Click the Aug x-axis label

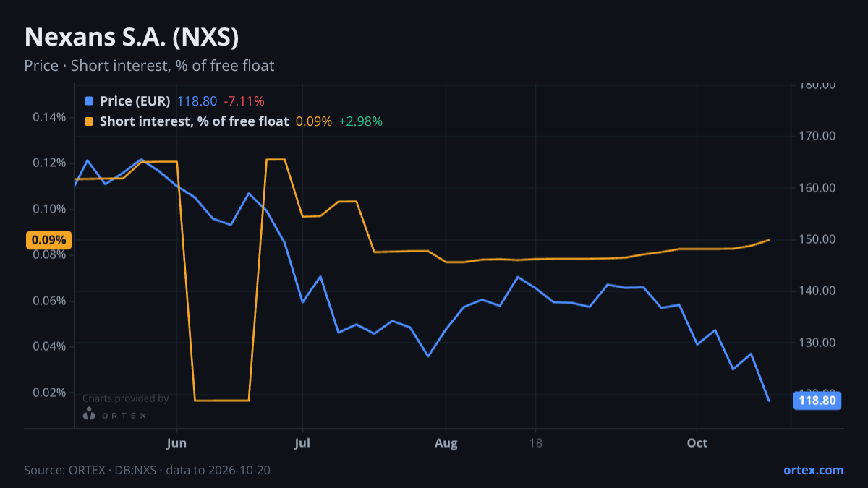446,442
